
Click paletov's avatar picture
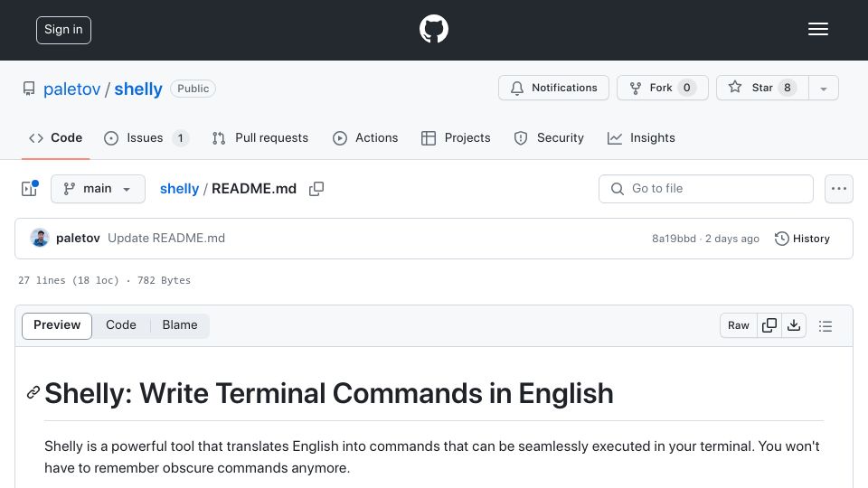pos(40,238)
